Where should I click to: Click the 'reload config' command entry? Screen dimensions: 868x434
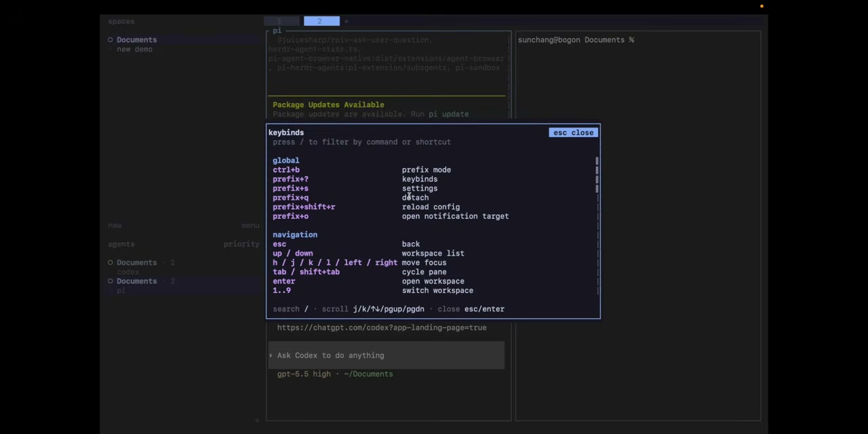tap(431, 207)
